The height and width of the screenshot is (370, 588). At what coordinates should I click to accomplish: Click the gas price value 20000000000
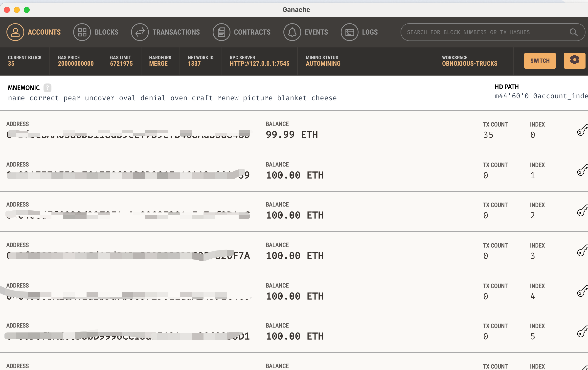[x=76, y=64]
